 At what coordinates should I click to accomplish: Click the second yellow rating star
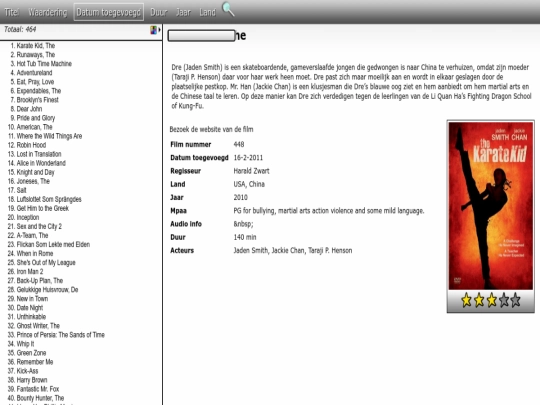click(479, 300)
